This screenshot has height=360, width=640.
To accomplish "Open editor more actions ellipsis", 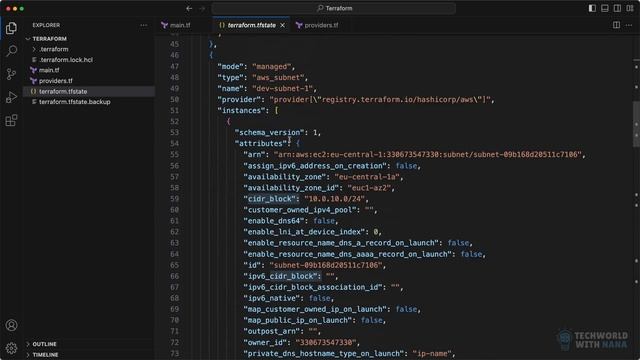I will point(629,25).
